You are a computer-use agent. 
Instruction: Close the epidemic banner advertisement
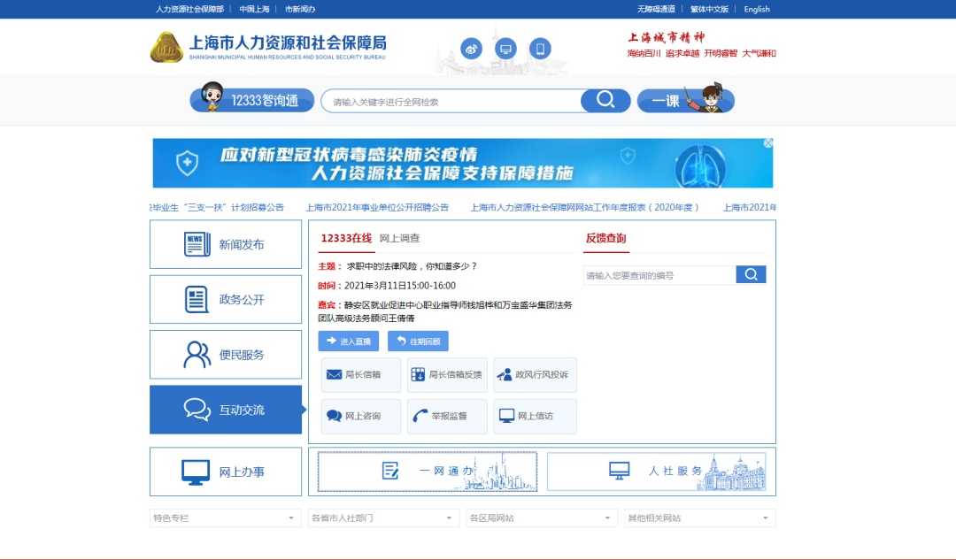point(768,143)
